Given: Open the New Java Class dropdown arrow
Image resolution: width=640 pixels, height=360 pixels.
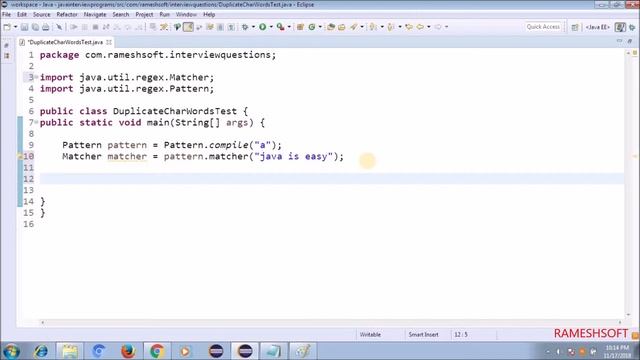Looking at the screenshot, I should tap(320, 27).
